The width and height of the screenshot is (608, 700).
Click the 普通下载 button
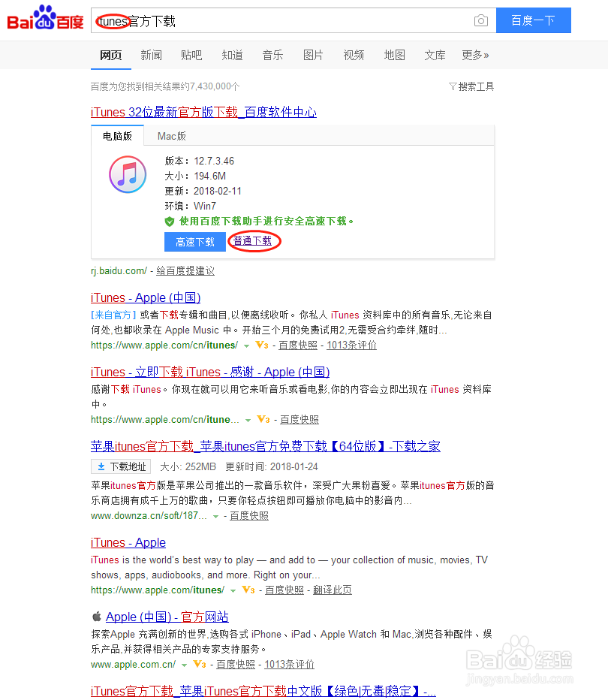point(254,241)
